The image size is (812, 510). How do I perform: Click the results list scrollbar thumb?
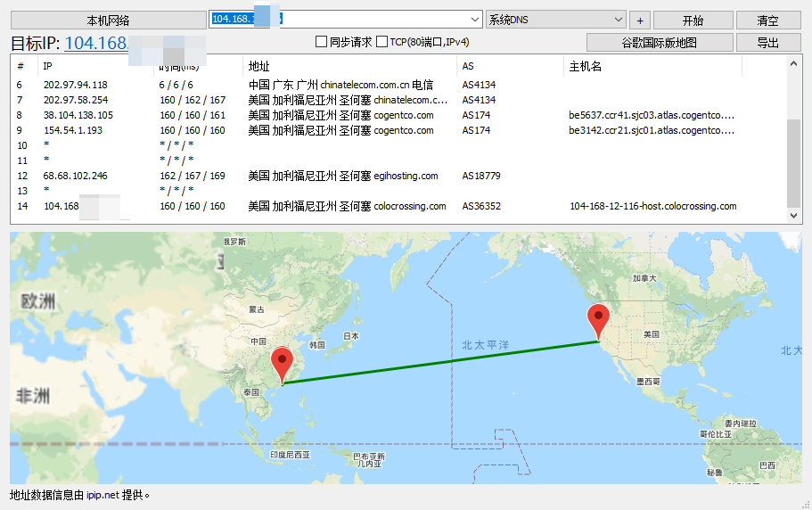(793, 164)
